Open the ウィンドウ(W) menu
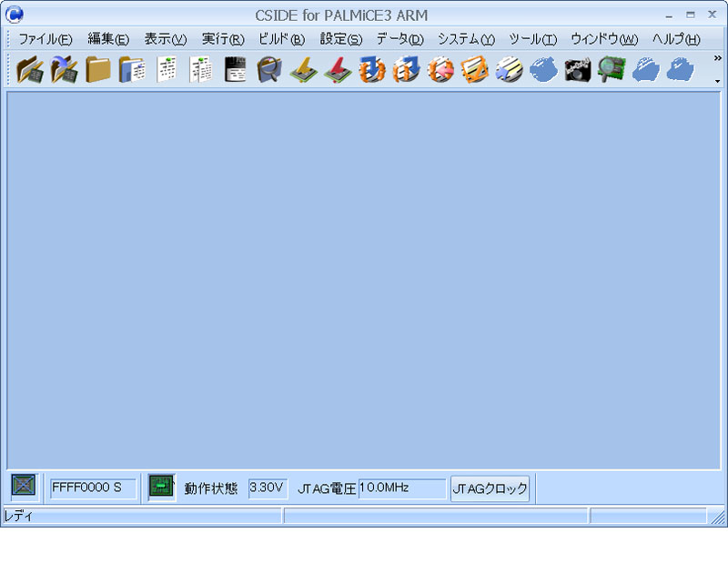Screen dimensions: 728x573 pyautogui.click(x=604, y=39)
